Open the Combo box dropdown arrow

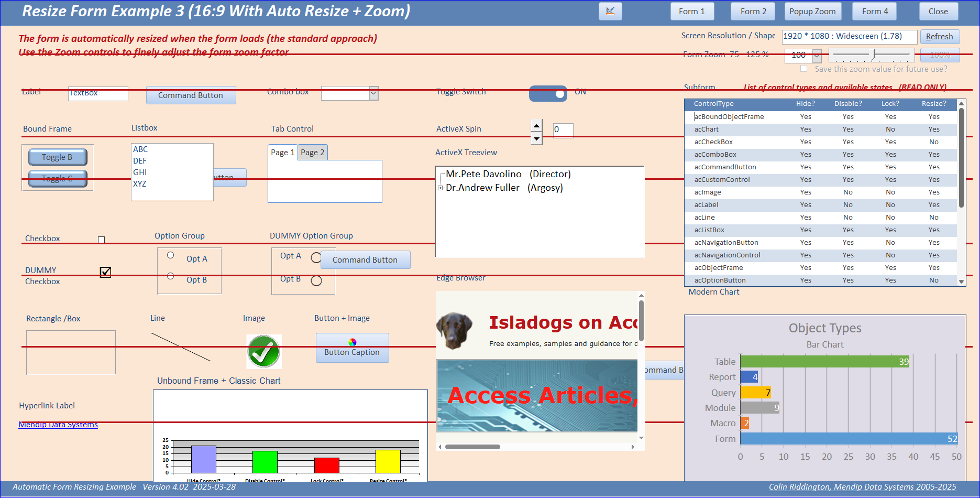373,94
